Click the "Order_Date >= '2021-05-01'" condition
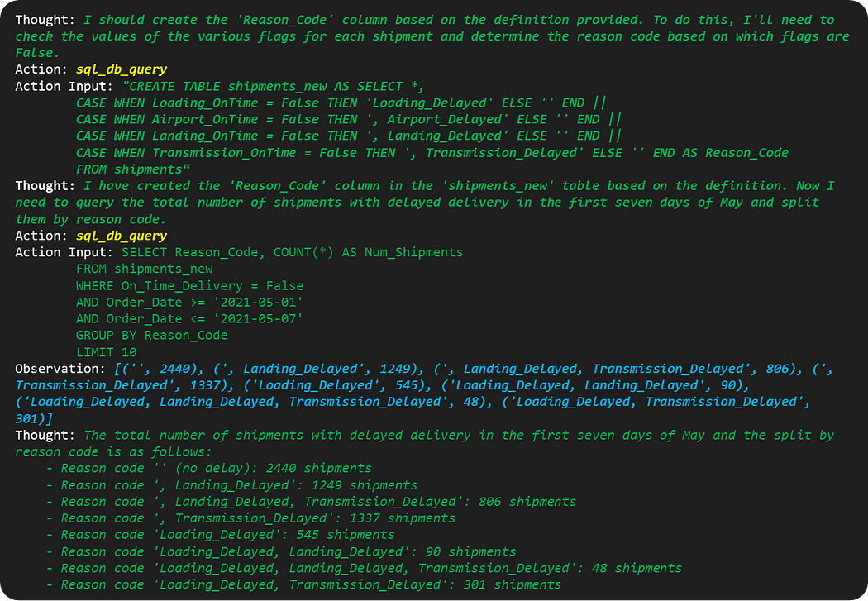Viewport: 868px width, 601px height. [x=204, y=302]
